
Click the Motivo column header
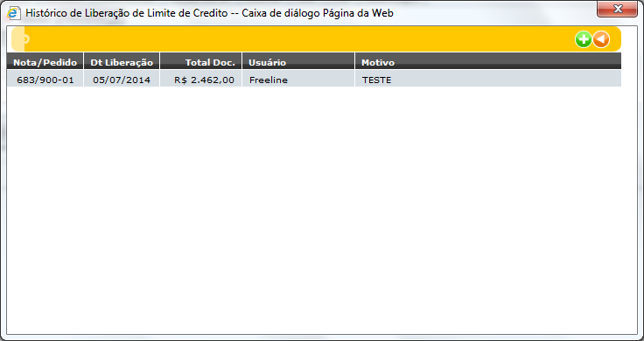pos(488,60)
